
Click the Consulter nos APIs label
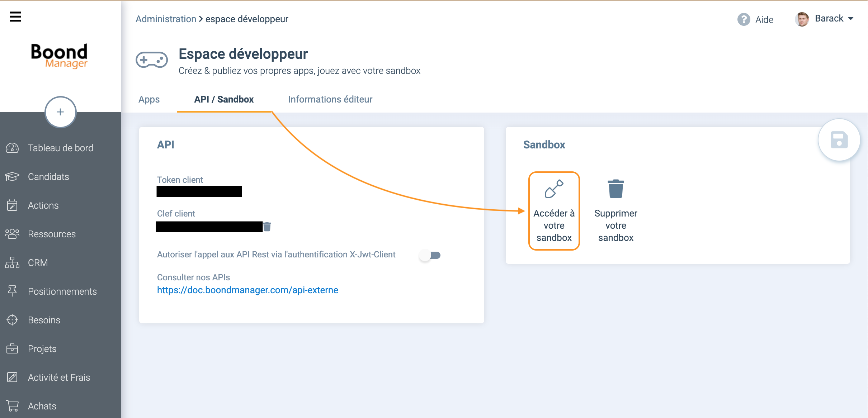tap(193, 277)
